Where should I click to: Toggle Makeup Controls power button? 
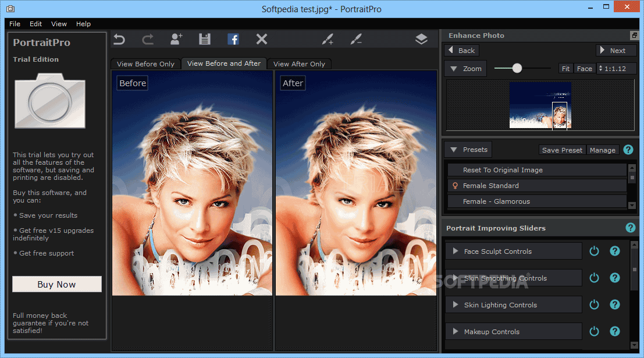tap(594, 331)
